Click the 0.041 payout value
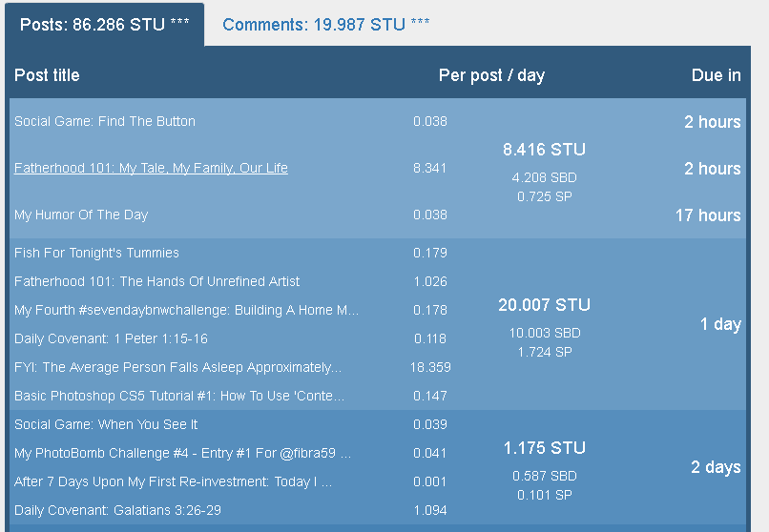The image size is (769, 532). (430, 453)
